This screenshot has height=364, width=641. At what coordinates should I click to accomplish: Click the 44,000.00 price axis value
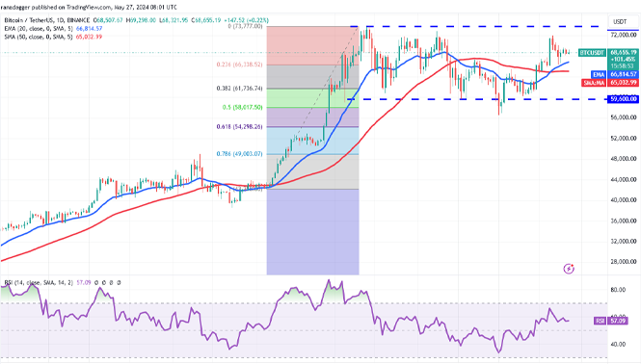(x=624, y=179)
